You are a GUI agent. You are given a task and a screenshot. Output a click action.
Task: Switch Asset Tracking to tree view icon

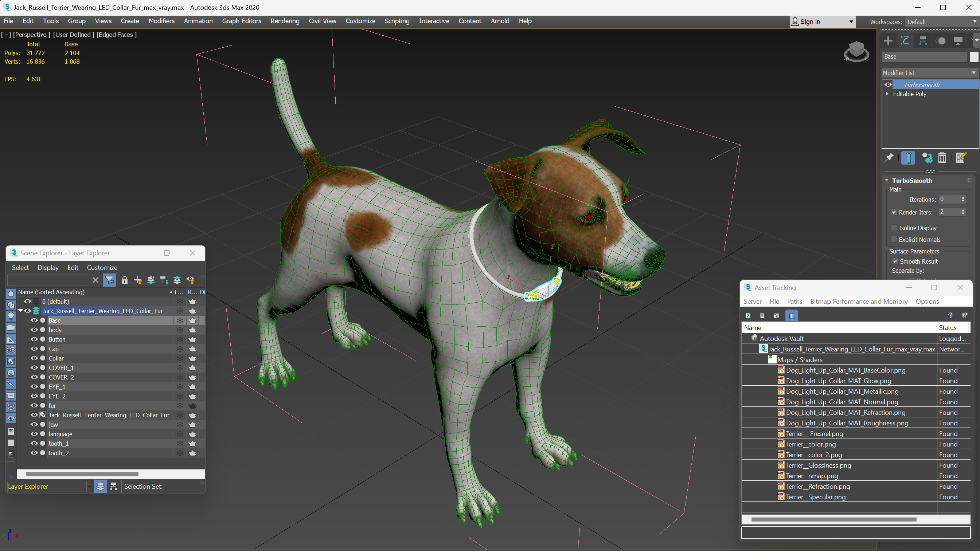(777, 315)
